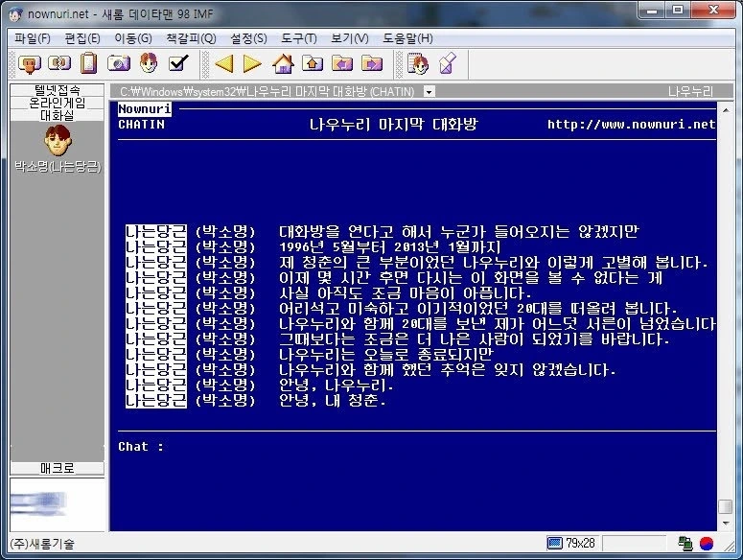
Task: Select the 텔넷접속 sidebar button
Action: (57, 90)
